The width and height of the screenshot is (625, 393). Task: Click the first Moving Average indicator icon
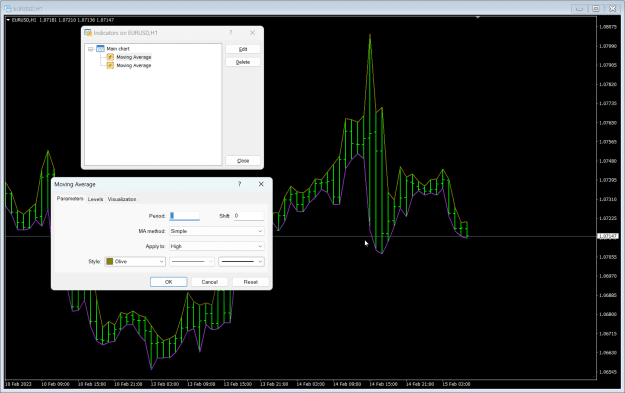click(110, 57)
